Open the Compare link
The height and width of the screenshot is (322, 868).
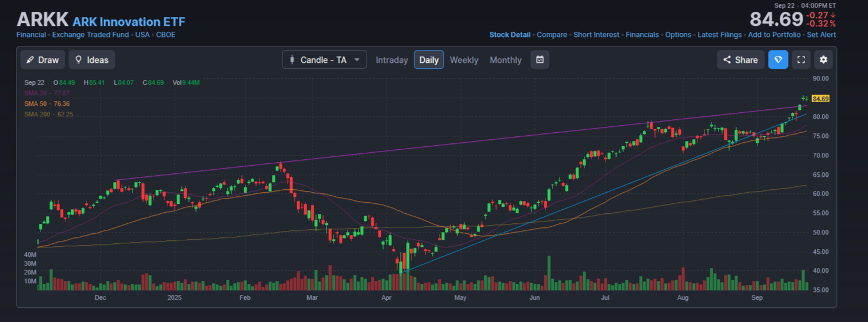552,35
